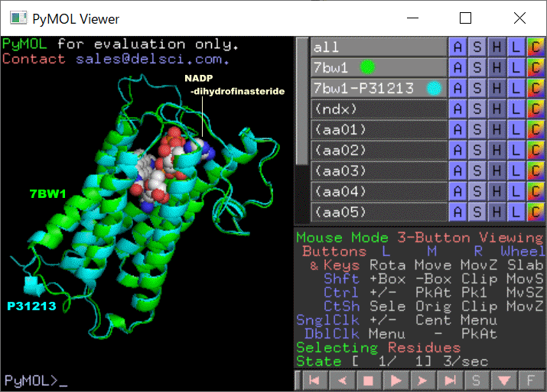
Task: Stop movie playback
Action: coord(369,380)
